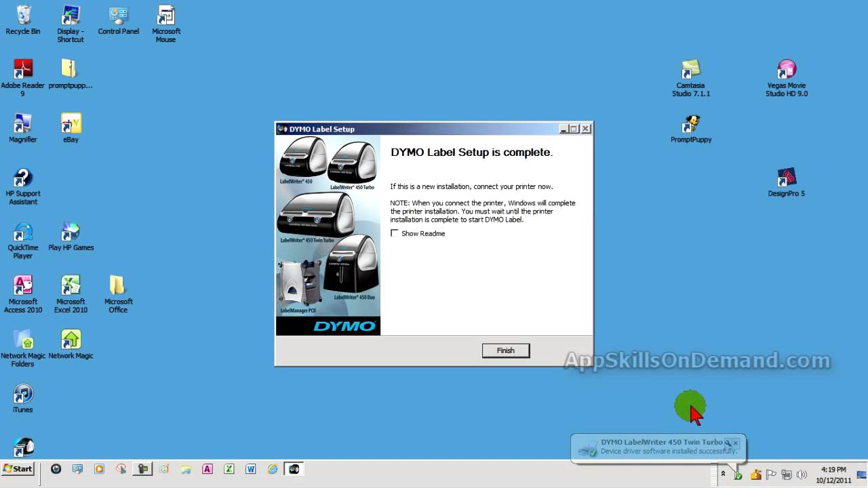868x488 pixels.
Task: Open the Action Center flag icon
Action: click(771, 474)
